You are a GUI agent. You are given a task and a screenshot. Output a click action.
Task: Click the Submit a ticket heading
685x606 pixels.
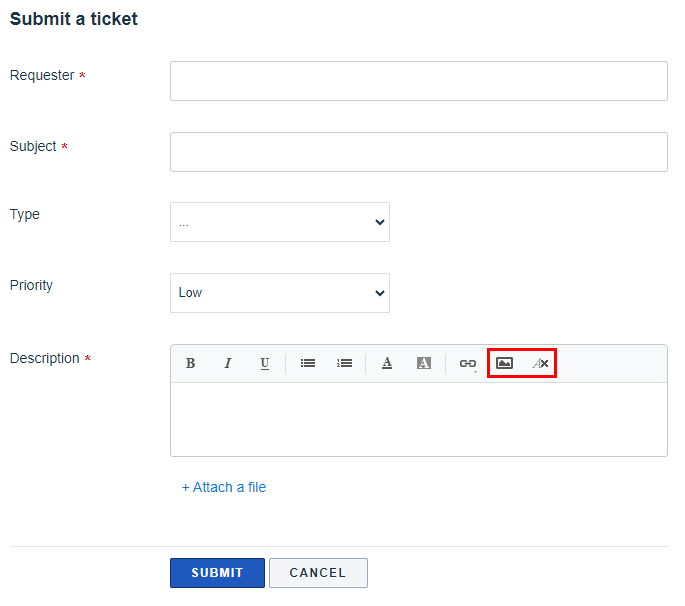[x=73, y=19]
